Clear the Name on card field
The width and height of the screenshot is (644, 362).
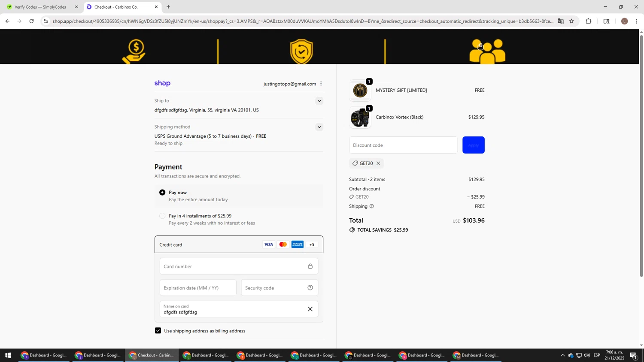(310, 309)
